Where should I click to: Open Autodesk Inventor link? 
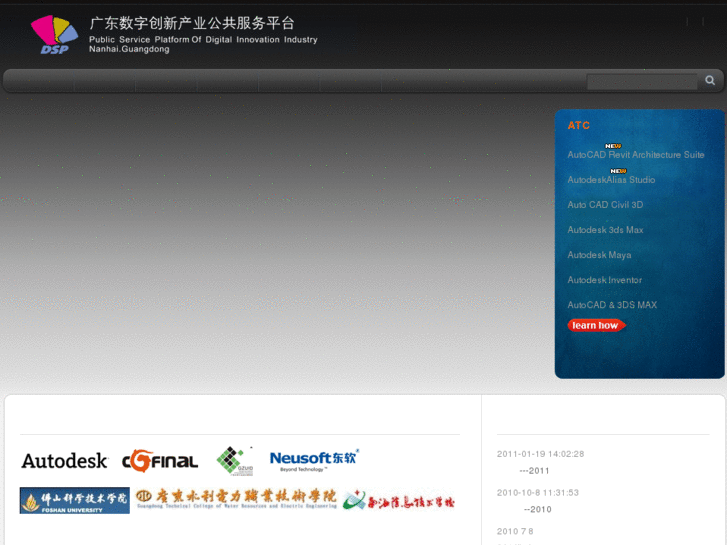coord(605,280)
